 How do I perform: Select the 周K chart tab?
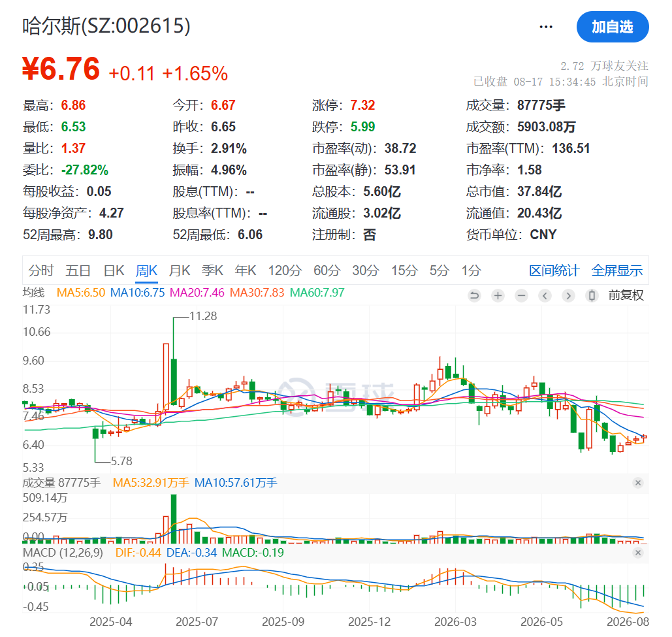146,271
